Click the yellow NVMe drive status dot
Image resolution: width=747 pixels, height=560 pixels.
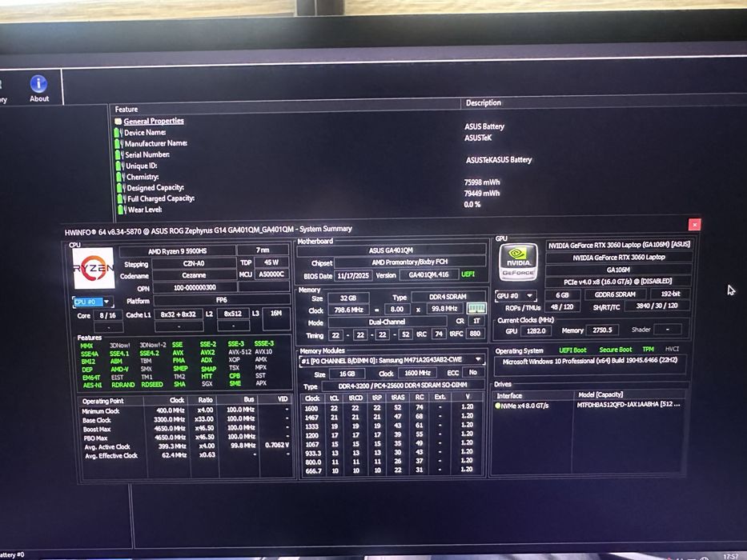click(x=497, y=406)
